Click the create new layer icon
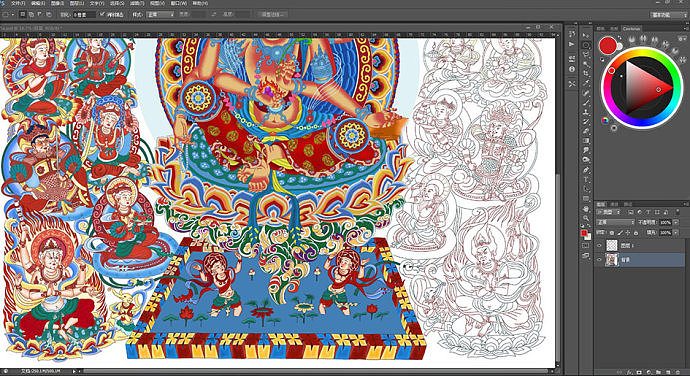 click(668, 372)
